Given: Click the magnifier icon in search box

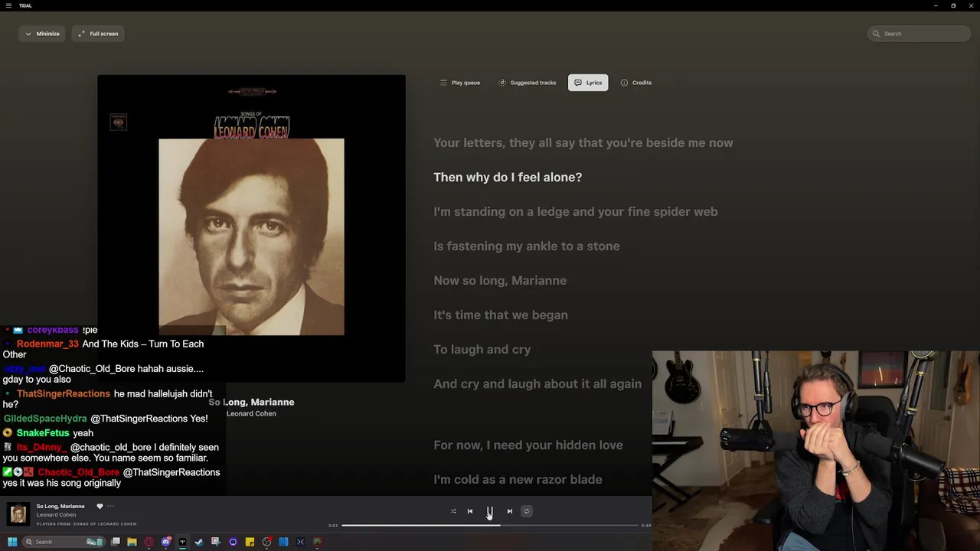Looking at the screenshot, I should [x=877, y=34].
